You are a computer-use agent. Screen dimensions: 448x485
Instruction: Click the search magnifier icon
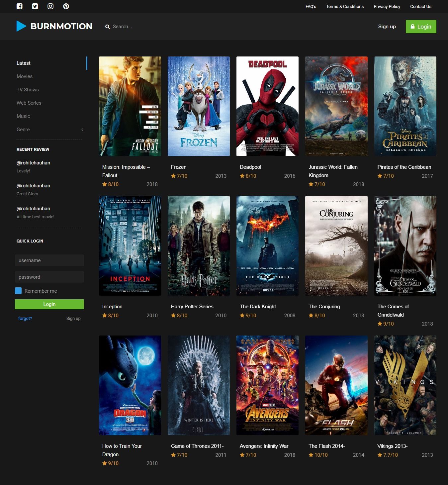tap(108, 27)
